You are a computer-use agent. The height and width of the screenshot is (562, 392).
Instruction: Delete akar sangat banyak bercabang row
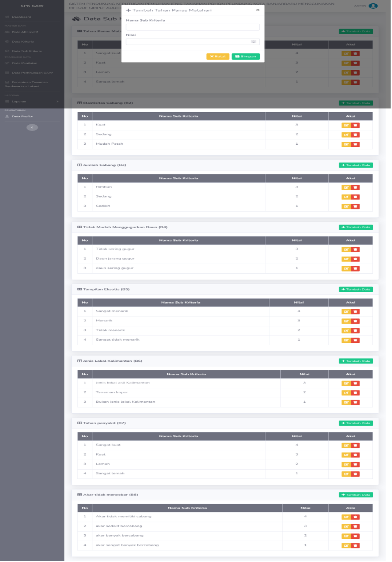356,546
